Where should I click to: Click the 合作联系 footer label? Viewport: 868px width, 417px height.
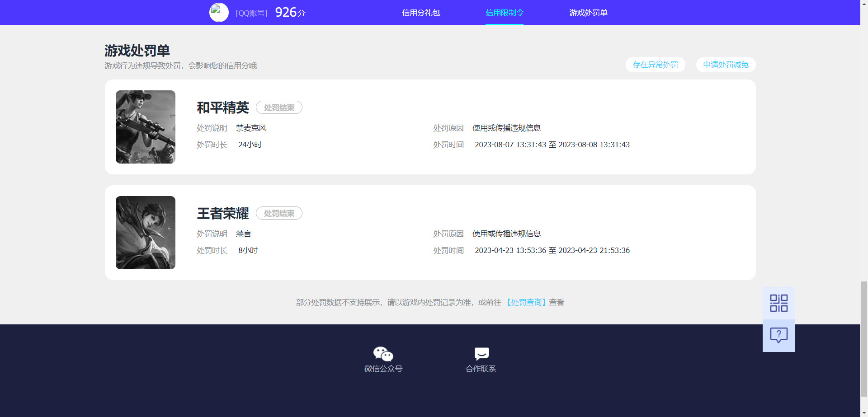[481, 369]
